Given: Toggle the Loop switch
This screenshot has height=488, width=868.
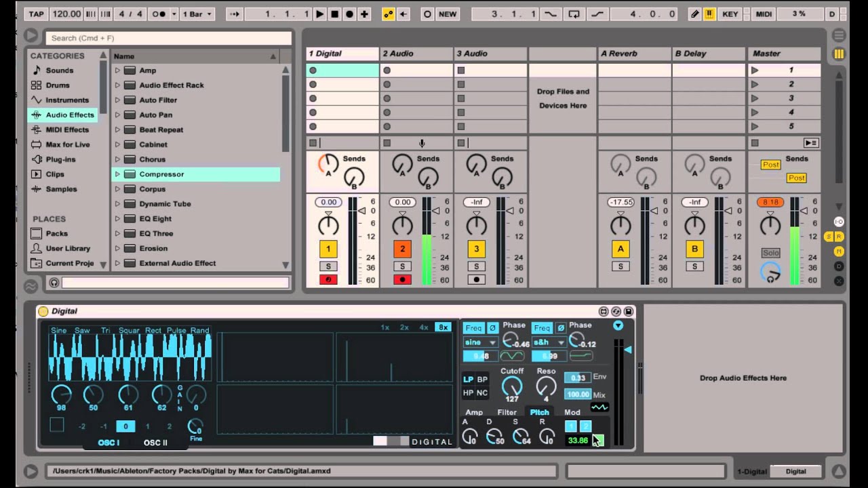Looking at the screenshot, I should pos(574,14).
